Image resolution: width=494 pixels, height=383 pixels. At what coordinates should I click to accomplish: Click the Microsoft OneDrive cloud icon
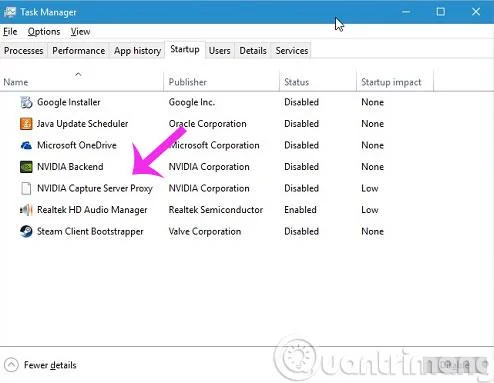click(26, 145)
